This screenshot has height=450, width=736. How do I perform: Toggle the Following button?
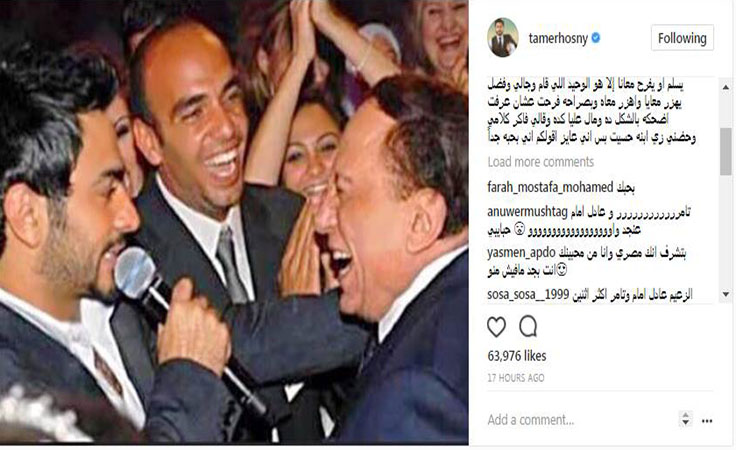click(x=682, y=38)
